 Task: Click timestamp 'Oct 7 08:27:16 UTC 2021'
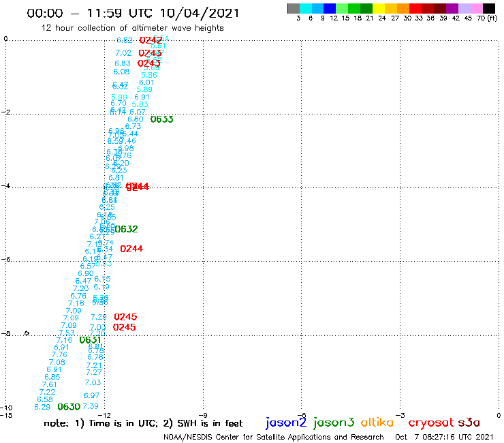[x=444, y=437]
